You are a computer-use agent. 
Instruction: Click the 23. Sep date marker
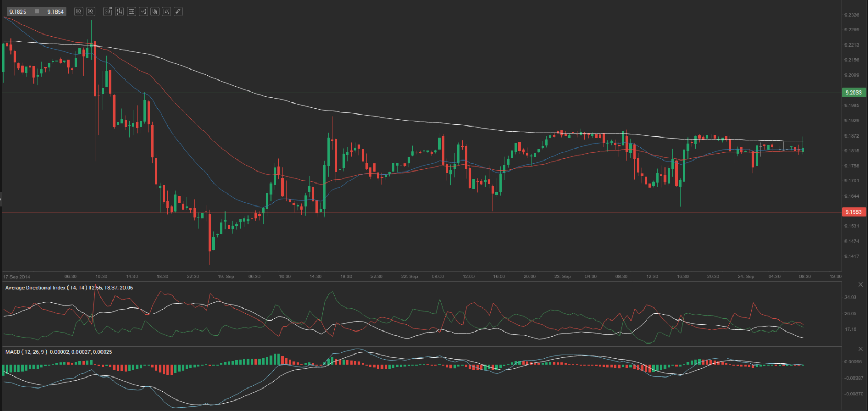(562, 276)
